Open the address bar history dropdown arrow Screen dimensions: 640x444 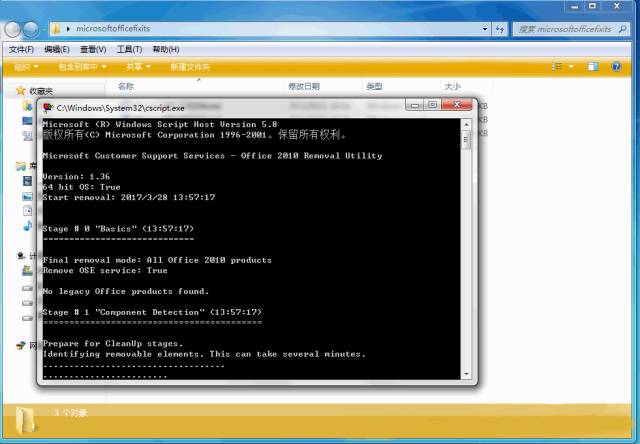pos(484,29)
